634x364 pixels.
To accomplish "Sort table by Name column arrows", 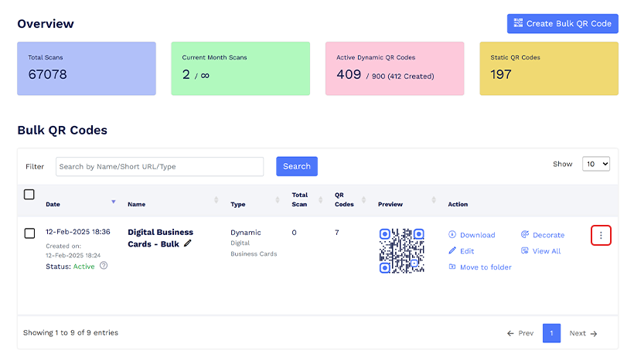I will click(x=216, y=200).
